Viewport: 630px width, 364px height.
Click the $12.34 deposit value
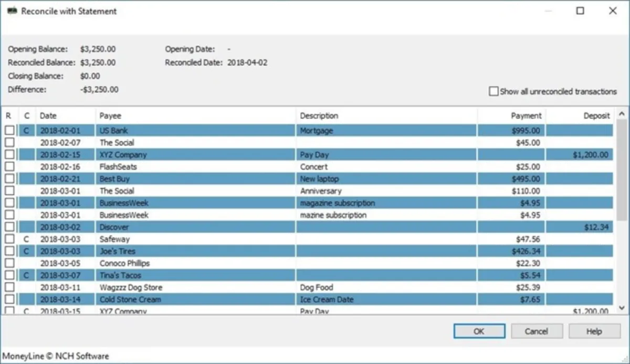coord(596,227)
